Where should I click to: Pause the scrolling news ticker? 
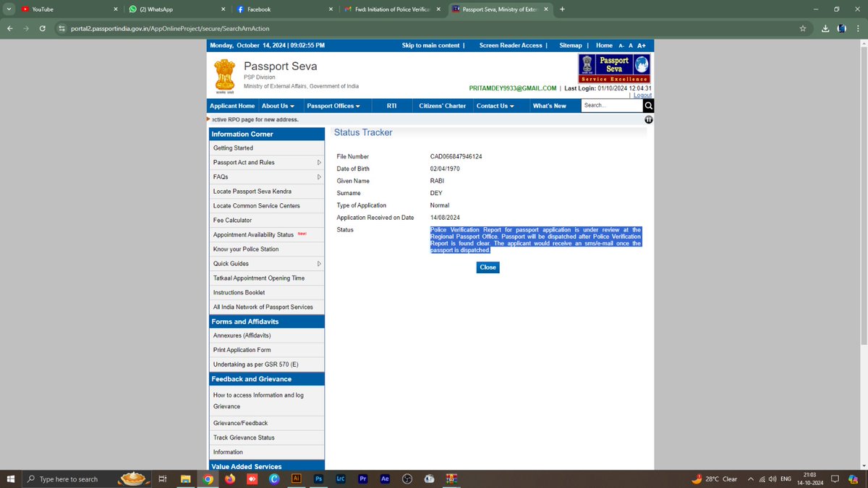coord(649,119)
